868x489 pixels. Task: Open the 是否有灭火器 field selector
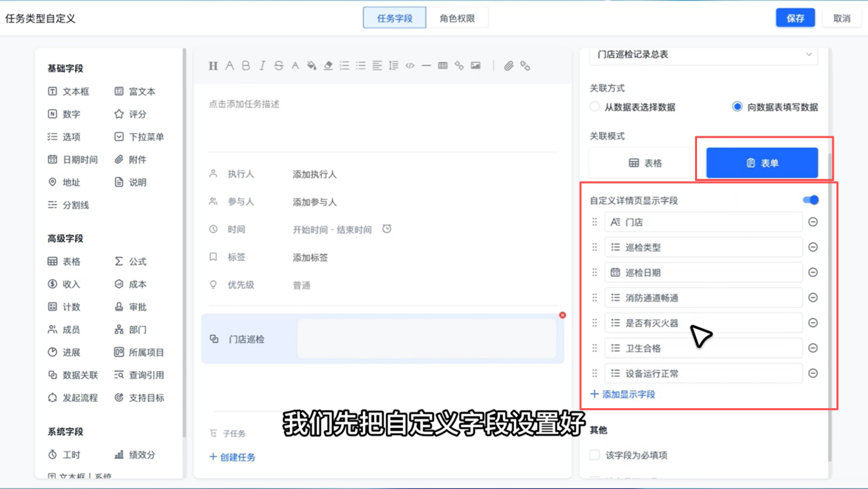[x=704, y=322]
